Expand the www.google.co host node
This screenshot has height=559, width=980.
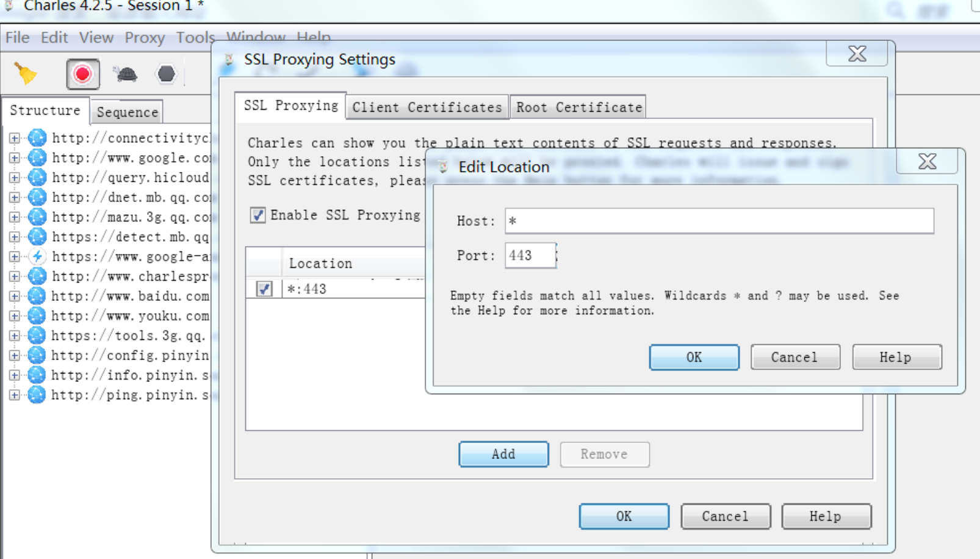(x=14, y=157)
